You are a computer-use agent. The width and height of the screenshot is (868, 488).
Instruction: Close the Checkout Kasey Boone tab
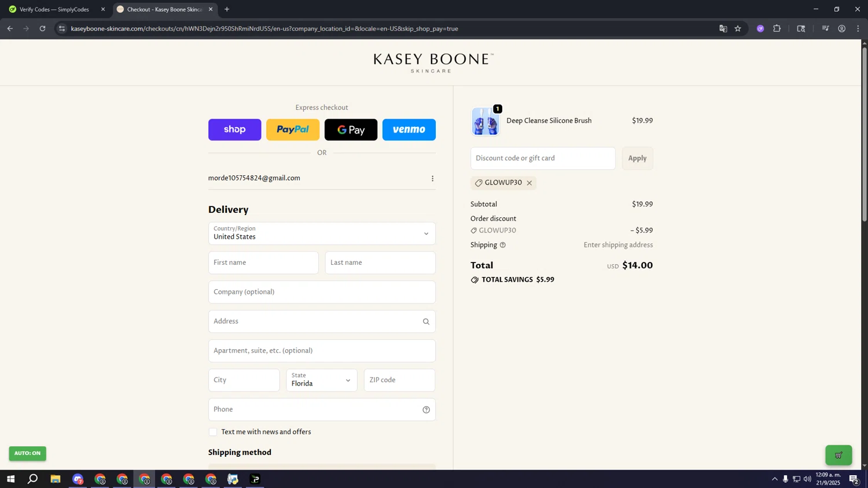coord(211,9)
